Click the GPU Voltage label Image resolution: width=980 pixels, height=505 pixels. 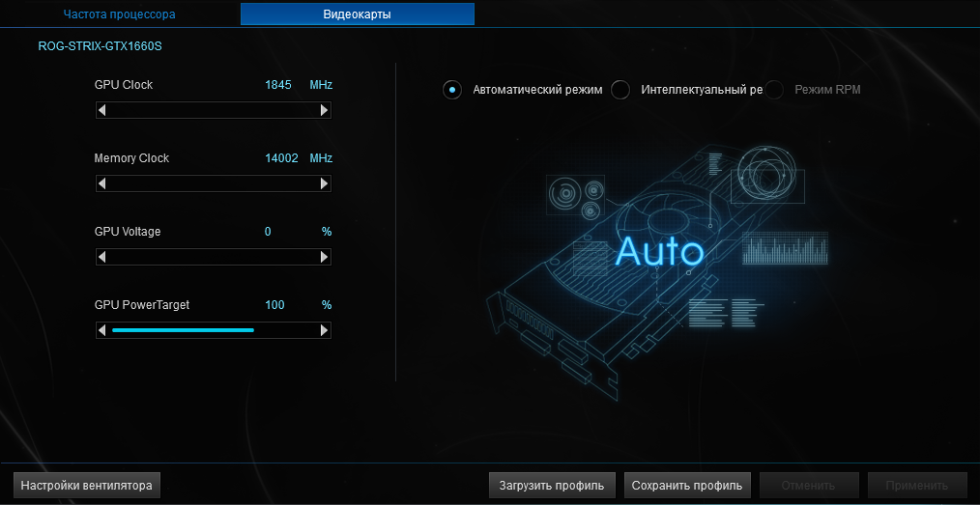[128, 232]
